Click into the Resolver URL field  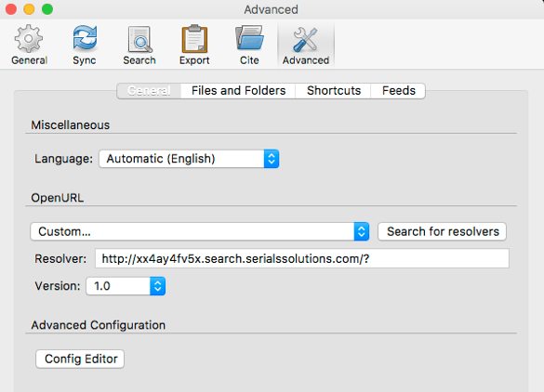pyautogui.click(x=302, y=258)
